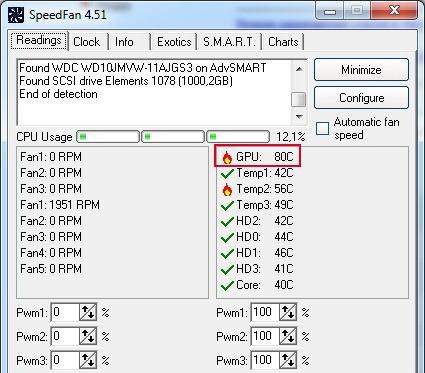Click the "HD0: 44C" reading
The height and width of the screenshot is (373, 425).
(x=265, y=237)
